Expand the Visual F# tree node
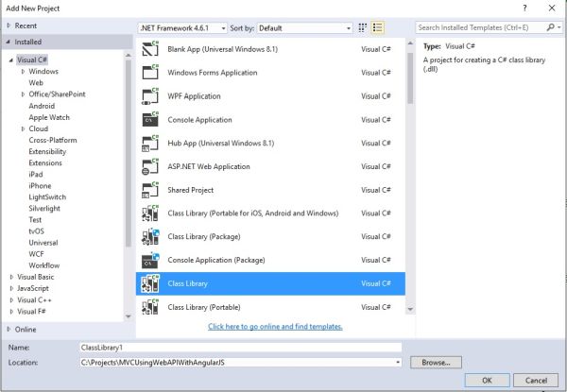The image size is (567, 392). pos(11,312)
